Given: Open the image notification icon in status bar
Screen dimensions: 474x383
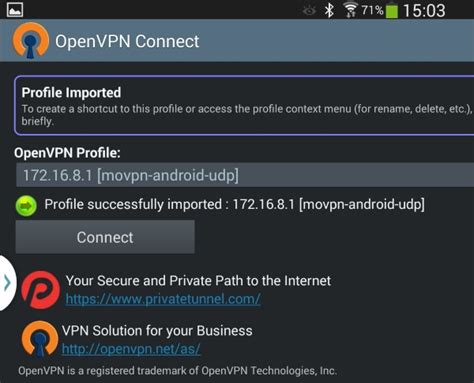Looking at the screenshot, I should coord(15,10).
